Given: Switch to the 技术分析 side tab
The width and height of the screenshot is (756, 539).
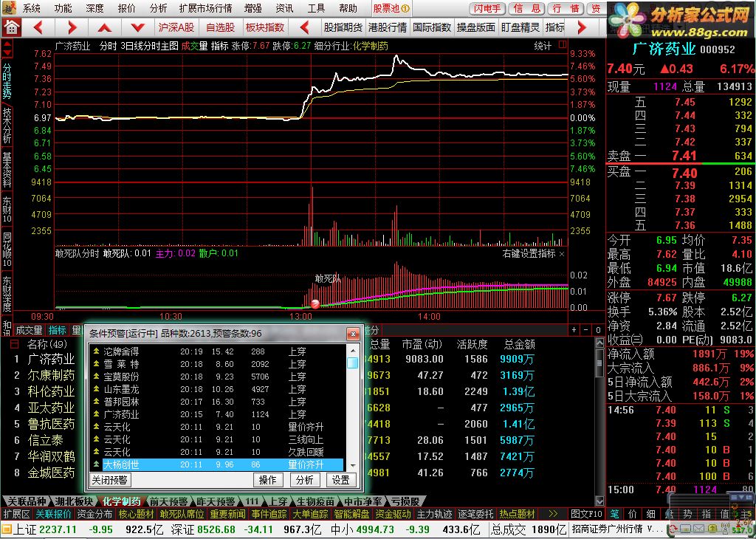Looking at the screenshot, I should 7,126.
